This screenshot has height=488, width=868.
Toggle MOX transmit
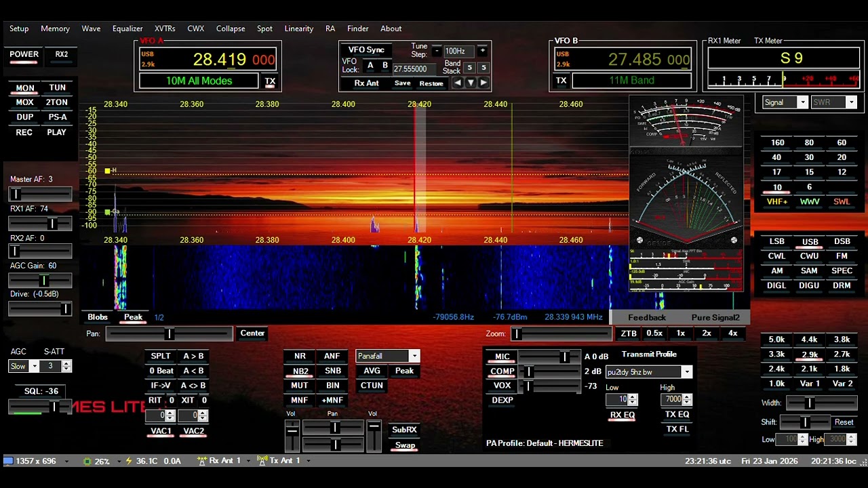[x=25, y=102]
